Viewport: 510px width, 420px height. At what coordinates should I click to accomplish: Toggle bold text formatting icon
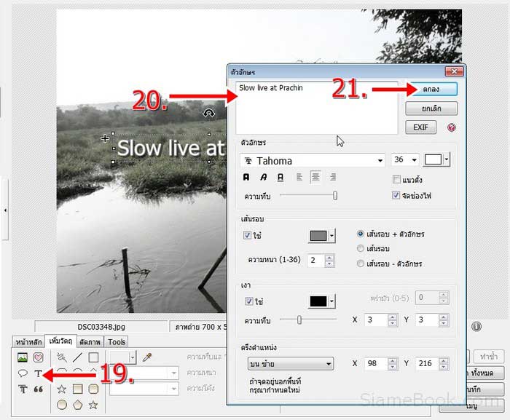pos(246,177)
